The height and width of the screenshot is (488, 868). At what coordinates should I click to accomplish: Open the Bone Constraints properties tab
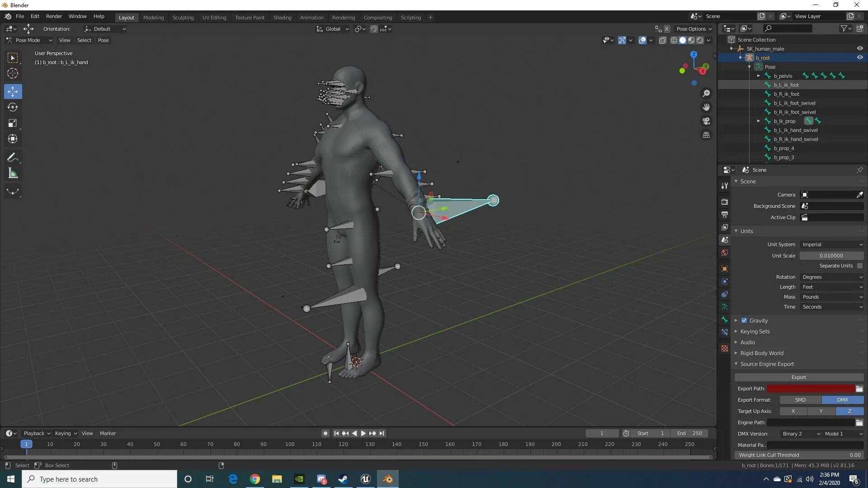click(x=725, y=332)
